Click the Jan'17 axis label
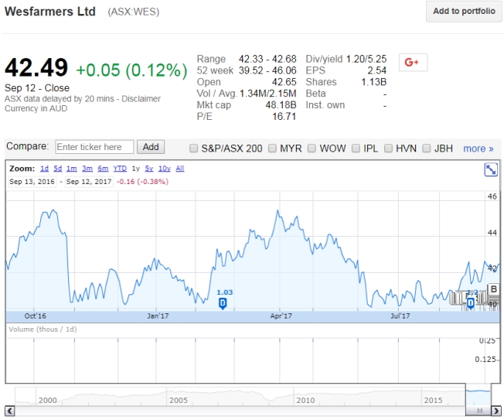The image size is (504, 420). 158,316
